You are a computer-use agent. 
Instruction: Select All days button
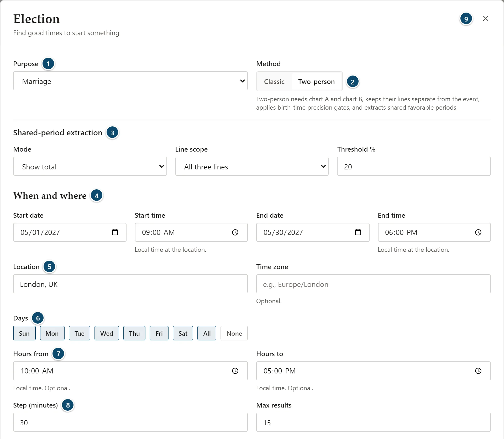click(207, 333)
